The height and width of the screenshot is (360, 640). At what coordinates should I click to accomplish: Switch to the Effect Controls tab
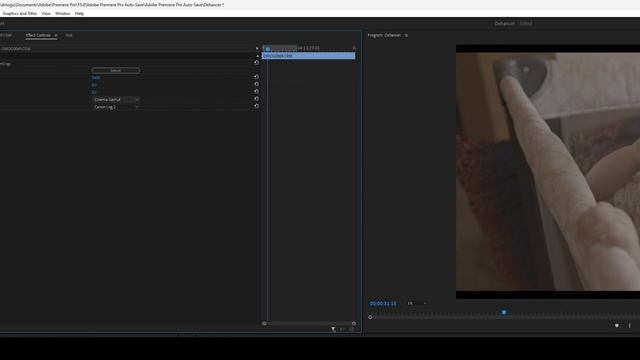click(x=38, y=35)
